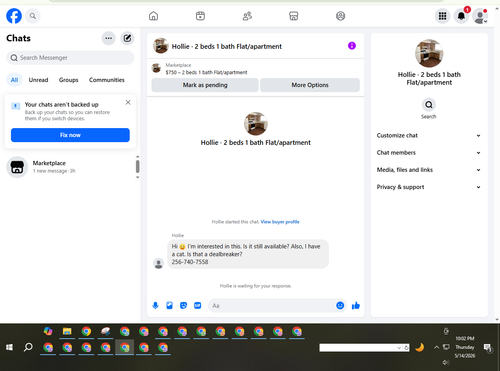This screenshot has width=500, height=371.
Task: Select the Communities filter tab
Action: click(107, 80)
